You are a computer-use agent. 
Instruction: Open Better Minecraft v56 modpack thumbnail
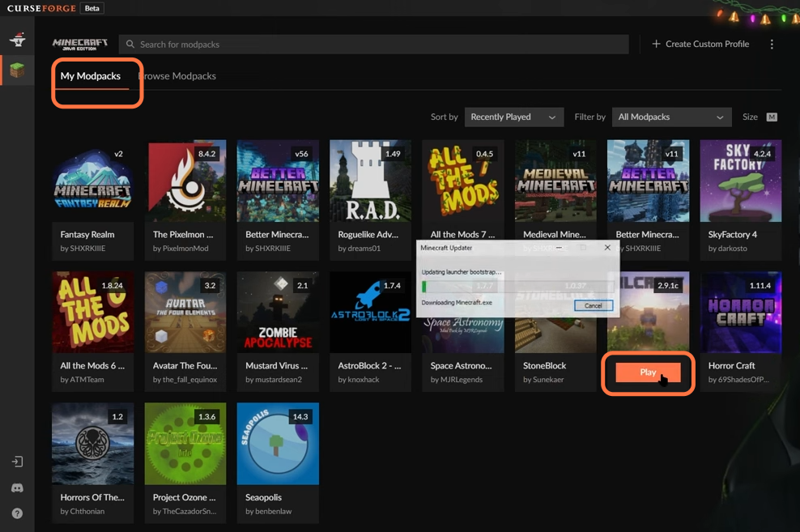coord(278,181)
